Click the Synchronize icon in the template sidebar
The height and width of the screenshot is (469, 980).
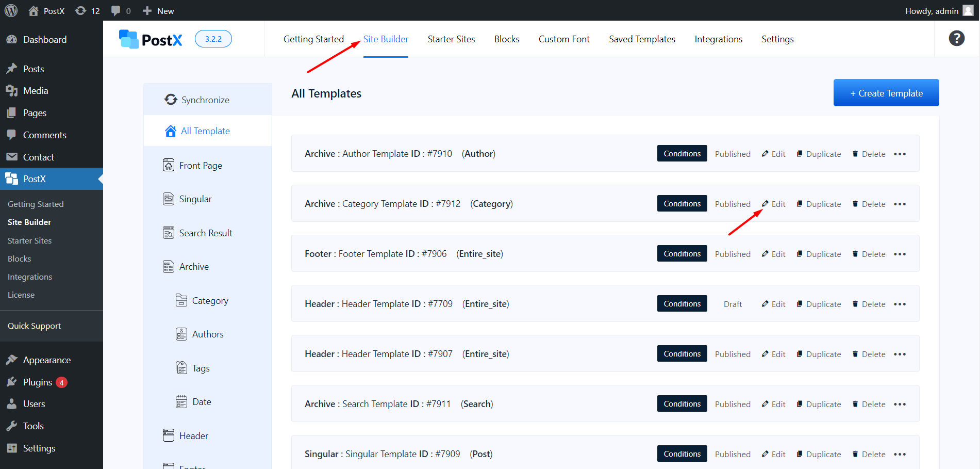coord(171,99)
